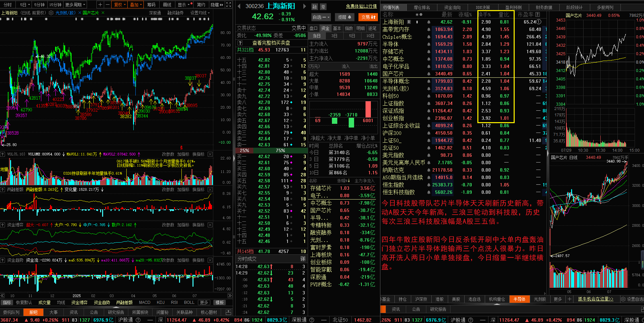Image resolution: width=644 pixels, height=323 pixels.
Task: Toggle fullscreen chart icon
Action: pos(228,5)
